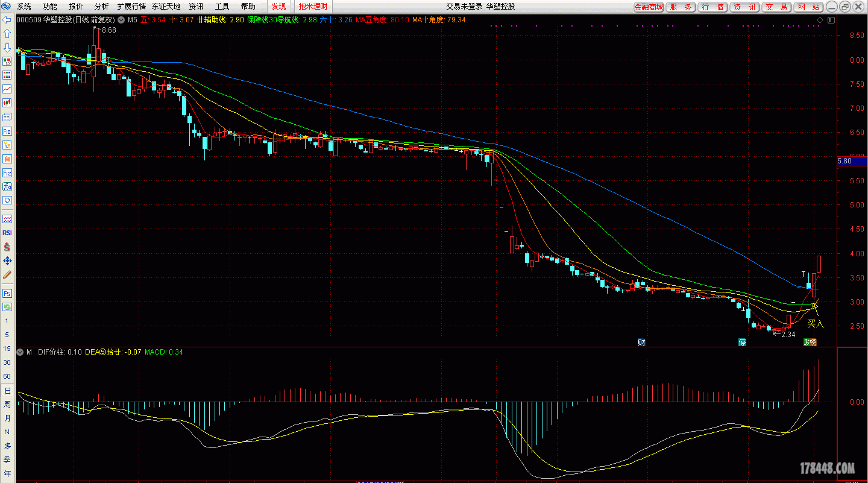Select the 1-minute period
Screen dimensions: 868x483
click(x=7, y=321)
